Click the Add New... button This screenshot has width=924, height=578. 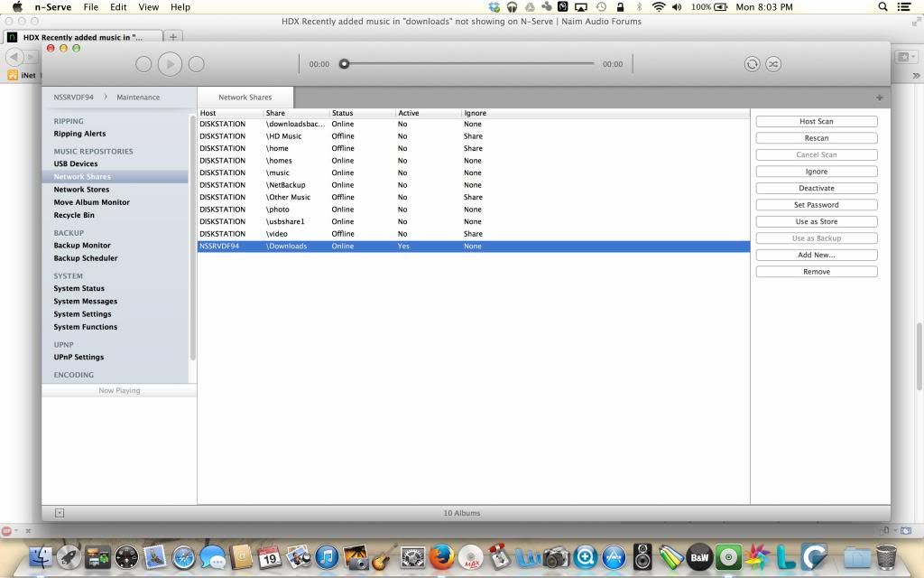coord(816,255)
